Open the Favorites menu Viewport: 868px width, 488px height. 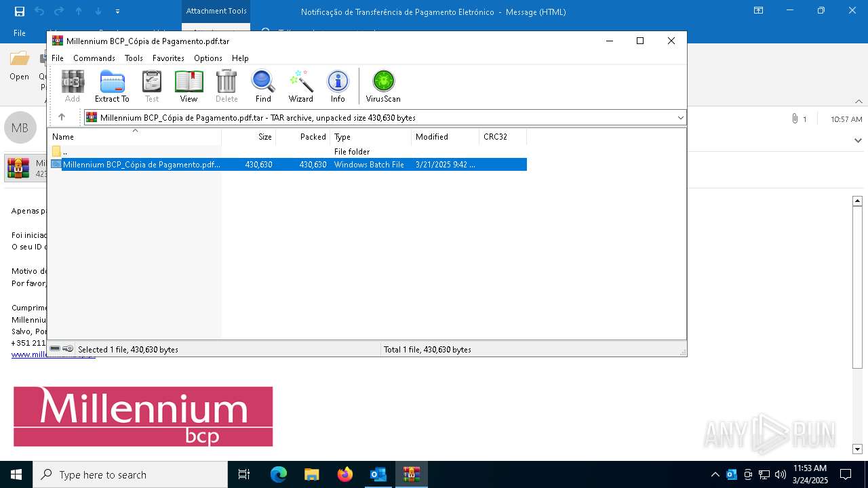point(168,58)
